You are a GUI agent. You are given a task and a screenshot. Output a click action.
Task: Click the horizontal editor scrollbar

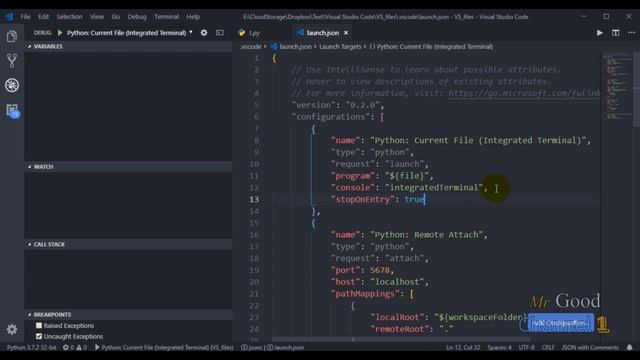tap(401, 339)
